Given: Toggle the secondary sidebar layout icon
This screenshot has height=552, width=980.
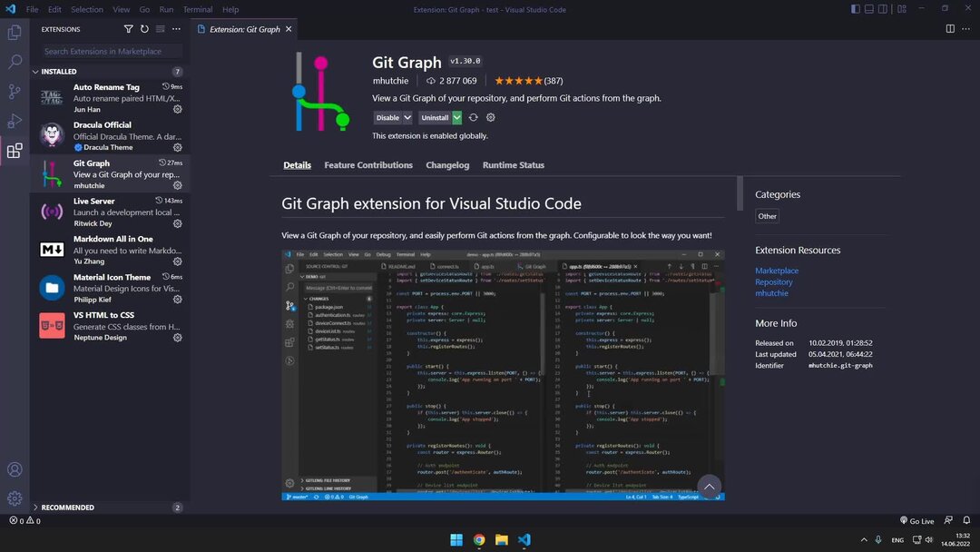Looking at the screenshot, I should 883,9.
